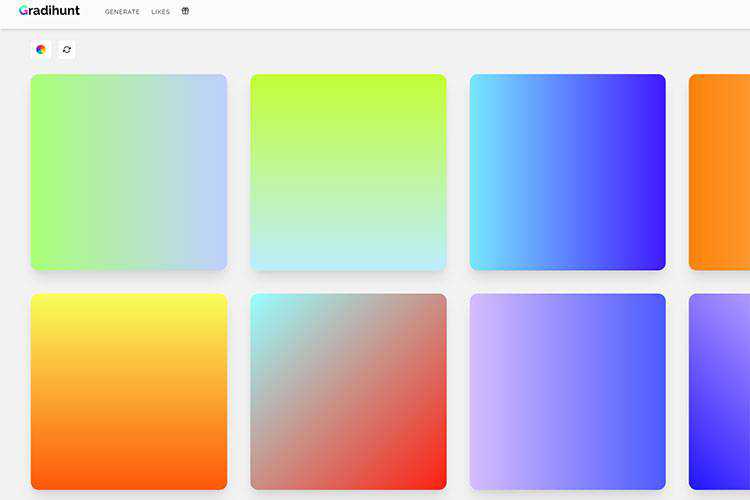
Task: Choose the orange gradient card at right edge
Action: point(720,172)
